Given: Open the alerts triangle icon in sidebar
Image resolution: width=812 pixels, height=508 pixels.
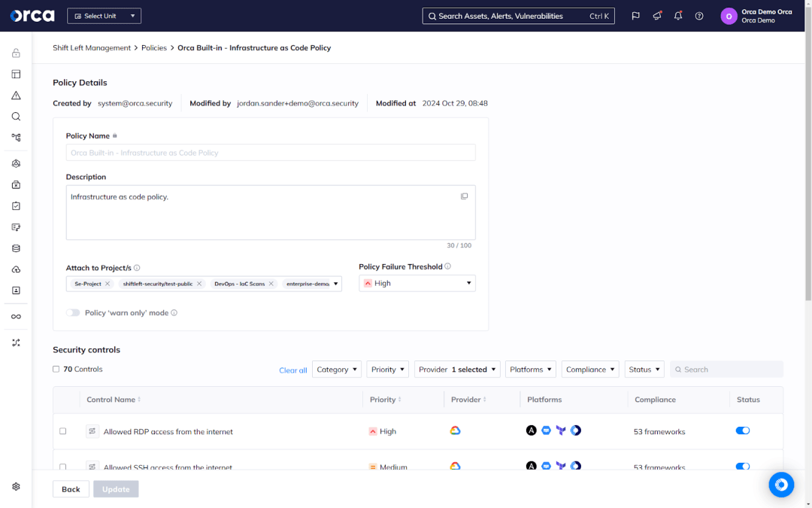Looking at the screenshot, I should pos(16,96).
